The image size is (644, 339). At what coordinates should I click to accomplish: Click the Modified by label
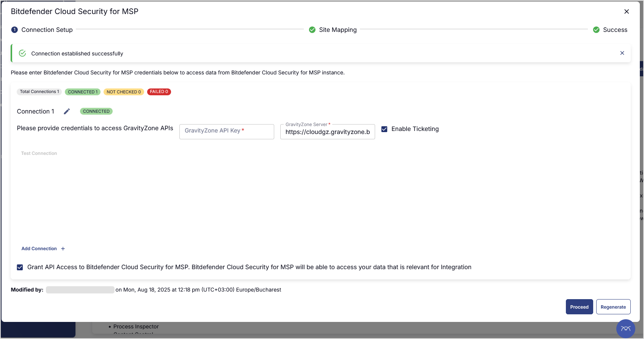[27, 290]
